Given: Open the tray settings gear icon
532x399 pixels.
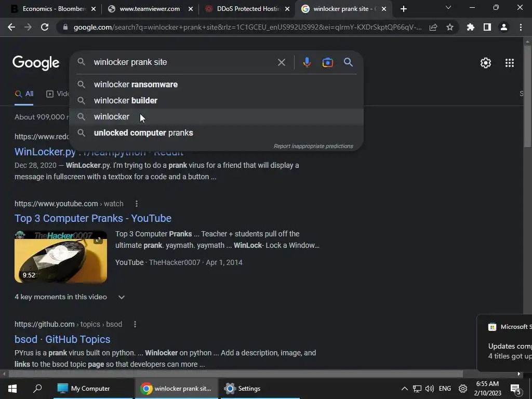Looking at the screenshot, I should pos(463,389).
